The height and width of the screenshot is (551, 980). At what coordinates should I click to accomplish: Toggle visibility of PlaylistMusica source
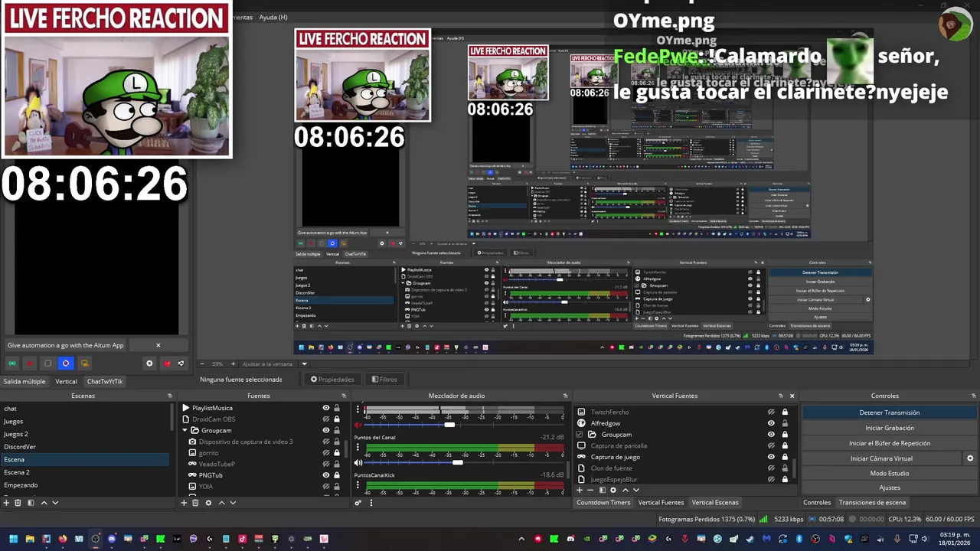coord(326,408)
